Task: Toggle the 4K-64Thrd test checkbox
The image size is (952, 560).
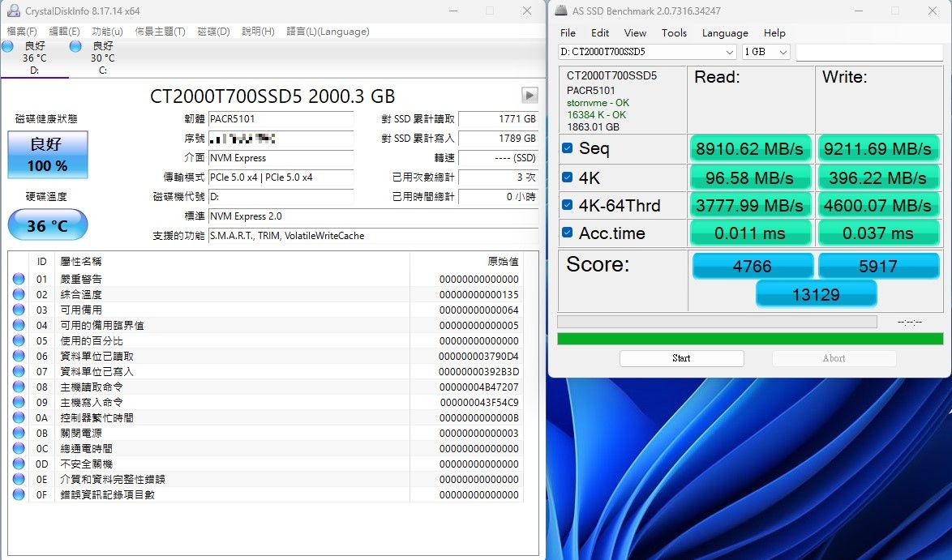Action: point(567,205)
